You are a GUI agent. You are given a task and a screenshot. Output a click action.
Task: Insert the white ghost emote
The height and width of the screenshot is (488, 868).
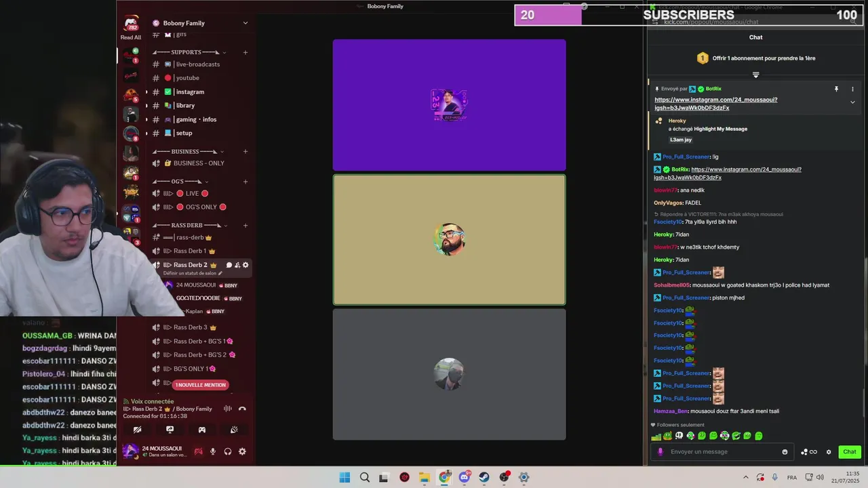[679, 436]
